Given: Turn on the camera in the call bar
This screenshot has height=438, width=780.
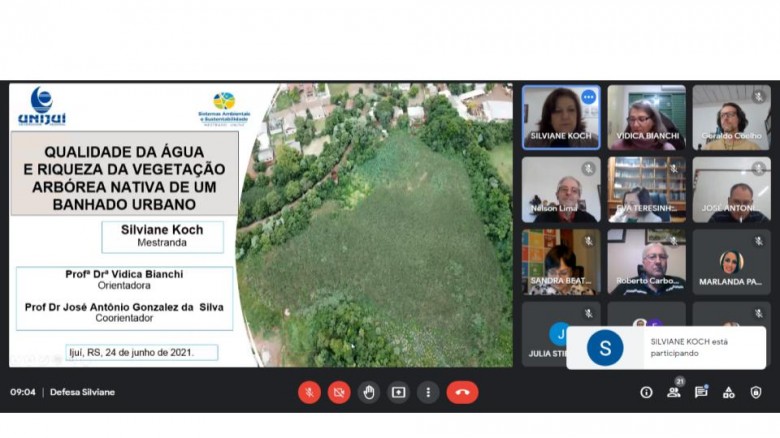Looking at the screenshot, I should (339, 392).
